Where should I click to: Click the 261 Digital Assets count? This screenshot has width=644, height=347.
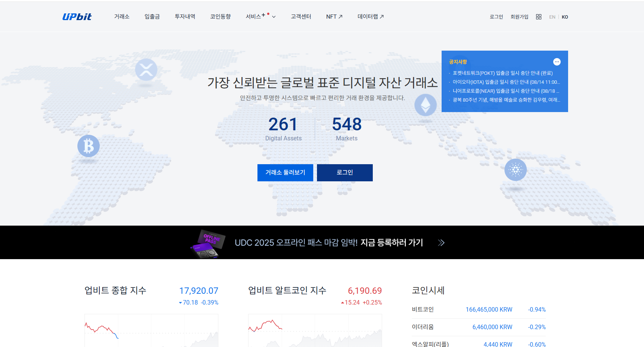click(283, 129)
